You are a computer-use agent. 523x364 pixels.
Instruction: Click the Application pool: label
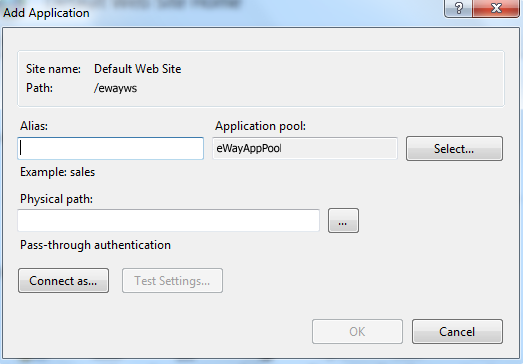pos(260,126)
